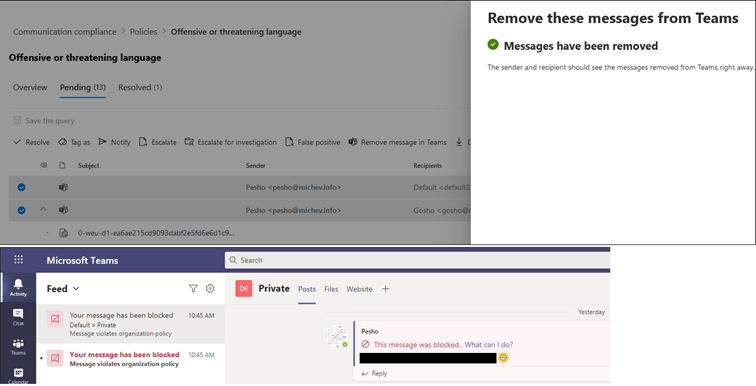Click Escalate in the toolbar
756x386 pixels.
[x=158, y=142]
